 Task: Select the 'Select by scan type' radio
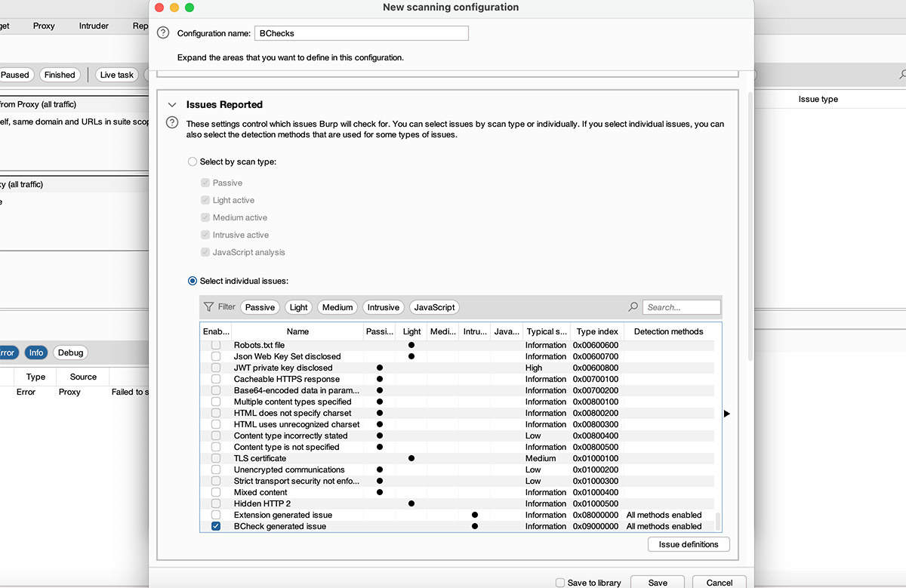(x=193, y=162)
